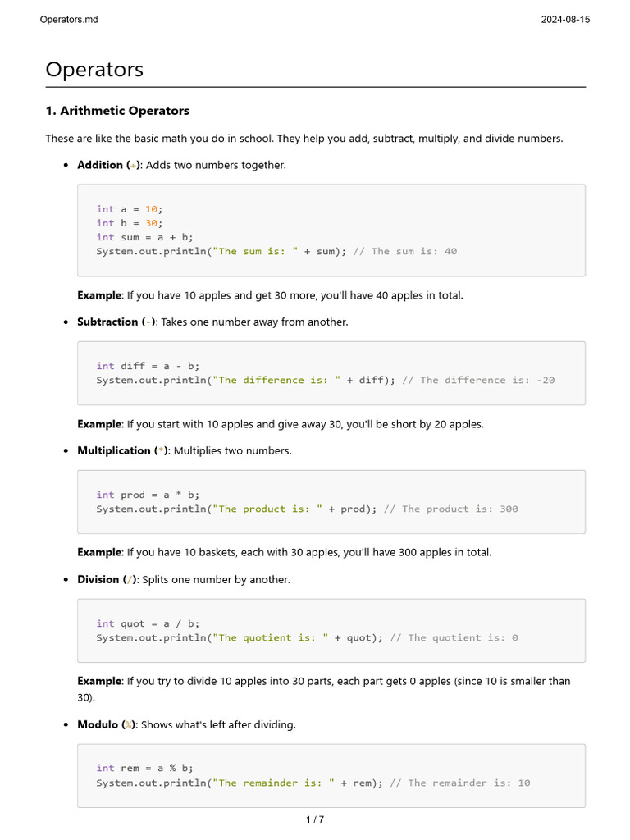Click the 'int rem = a % b;' line
The width and height of the screenshot is (630, 840).
coord(144,769)
